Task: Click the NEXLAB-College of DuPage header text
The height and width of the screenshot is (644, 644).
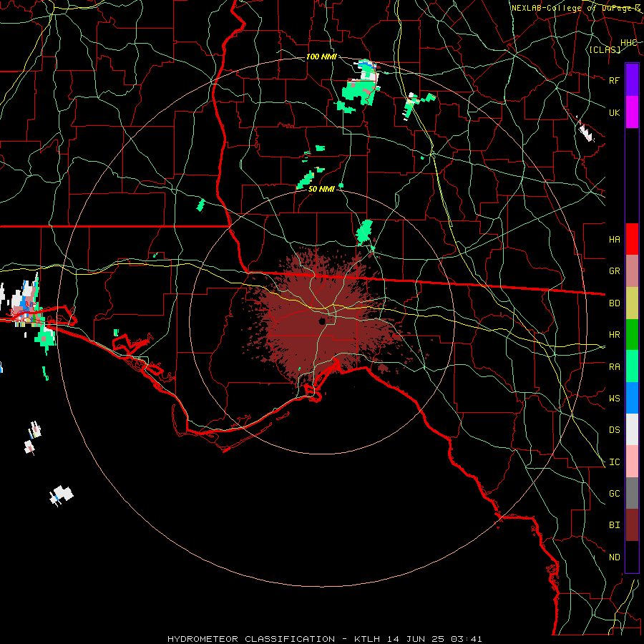Action: point(576,8)
